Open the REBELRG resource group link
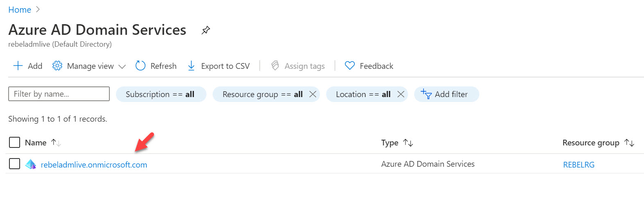This screenshot has height=213, width=644. pos(578,165)
